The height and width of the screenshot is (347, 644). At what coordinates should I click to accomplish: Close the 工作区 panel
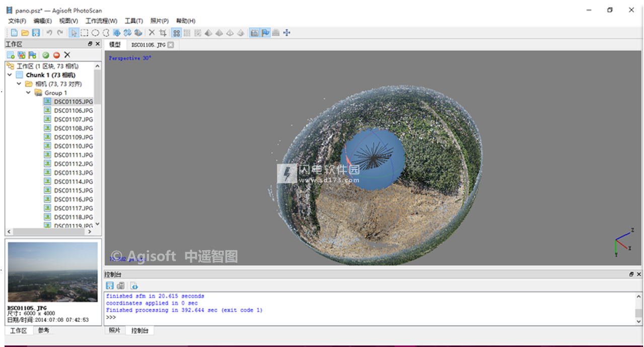click(98, 44)
